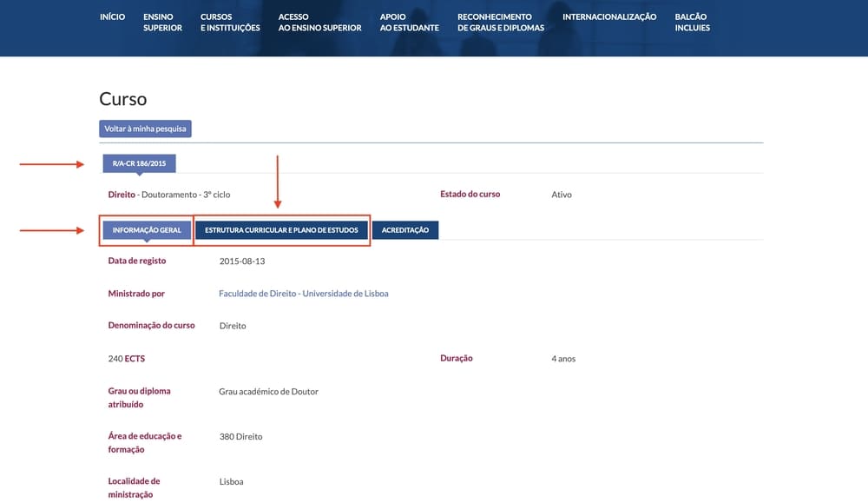The height and width of the screenshot is (503, 868).
Task: Open the Apoio ao Estudante menu
Action: point(409,23)
